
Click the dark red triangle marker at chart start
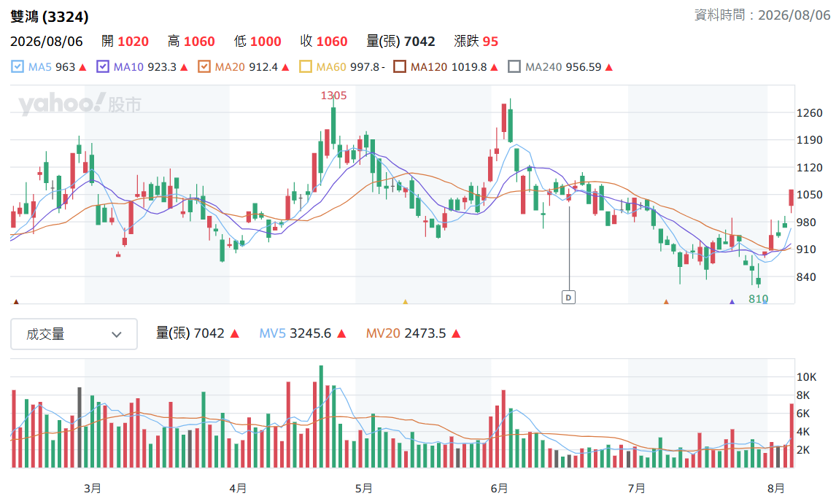click(16, 302)
